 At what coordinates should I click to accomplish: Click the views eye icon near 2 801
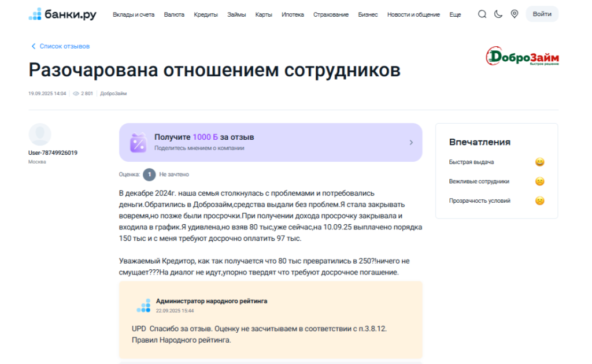click(x=76, y=94)
